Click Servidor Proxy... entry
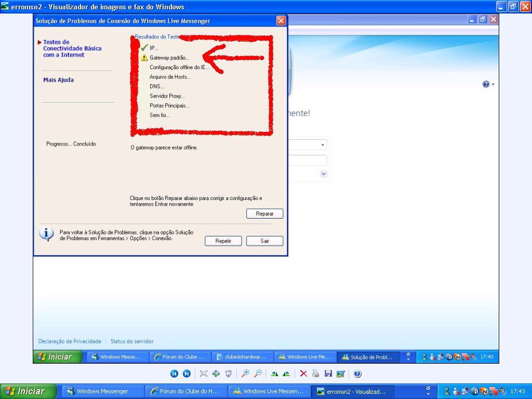Screen dimensions: 532x399 167,96
